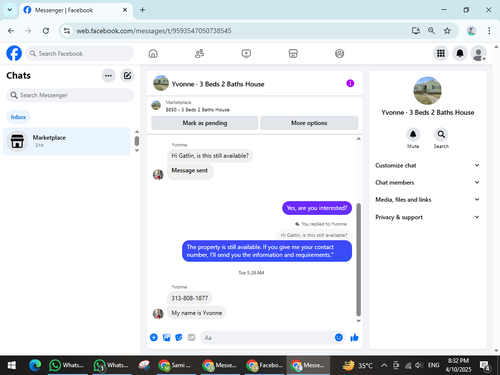
Task: Open Microsoft Edge from the taskbar
Action: tap(35, 365)
